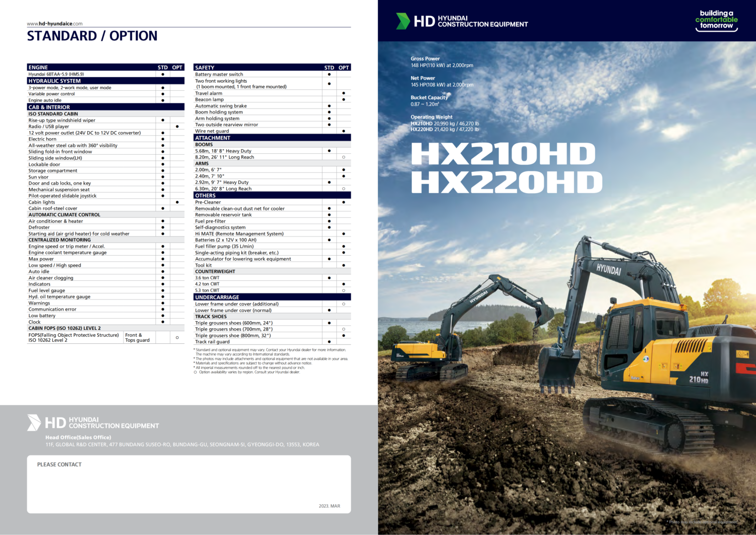This screenshot has height=535, width=756.
Task: Click the Mechanical suspension seat row
Action: [x=106, y=190]
